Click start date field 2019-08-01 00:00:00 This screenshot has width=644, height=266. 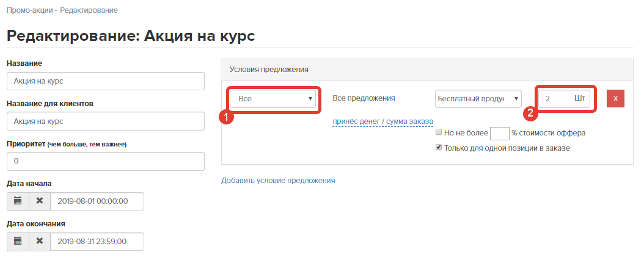97,201
